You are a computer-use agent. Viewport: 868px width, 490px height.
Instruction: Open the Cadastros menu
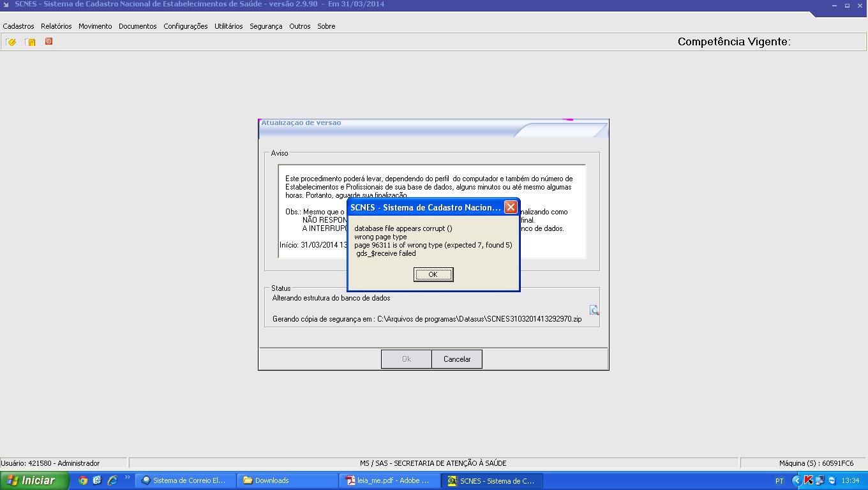(x=19, y=26)
